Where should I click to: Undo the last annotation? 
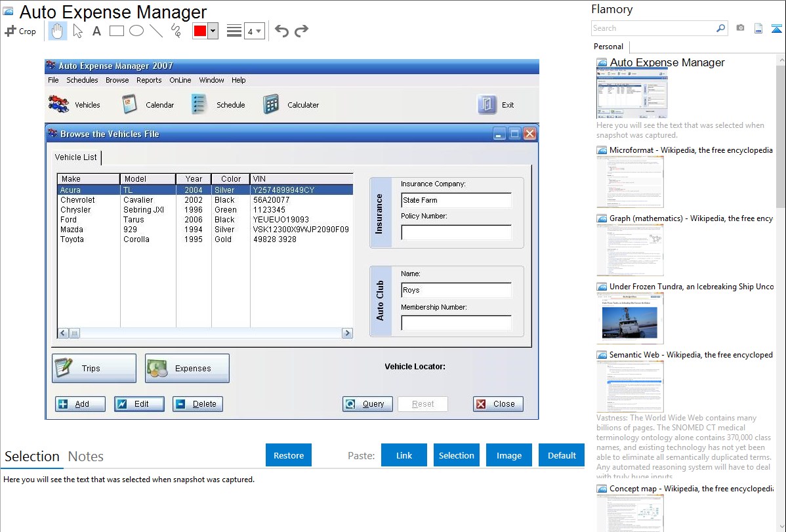281,31
